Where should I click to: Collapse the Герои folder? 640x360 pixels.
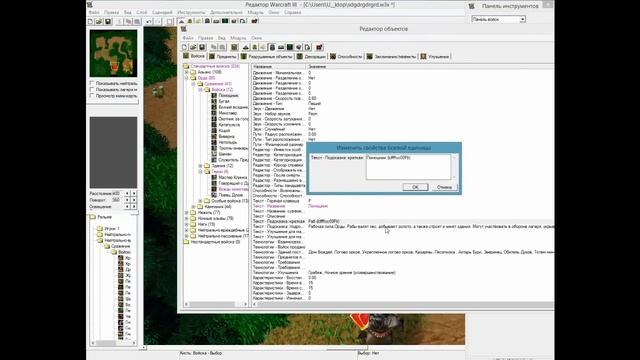click(x=200, y=171)
